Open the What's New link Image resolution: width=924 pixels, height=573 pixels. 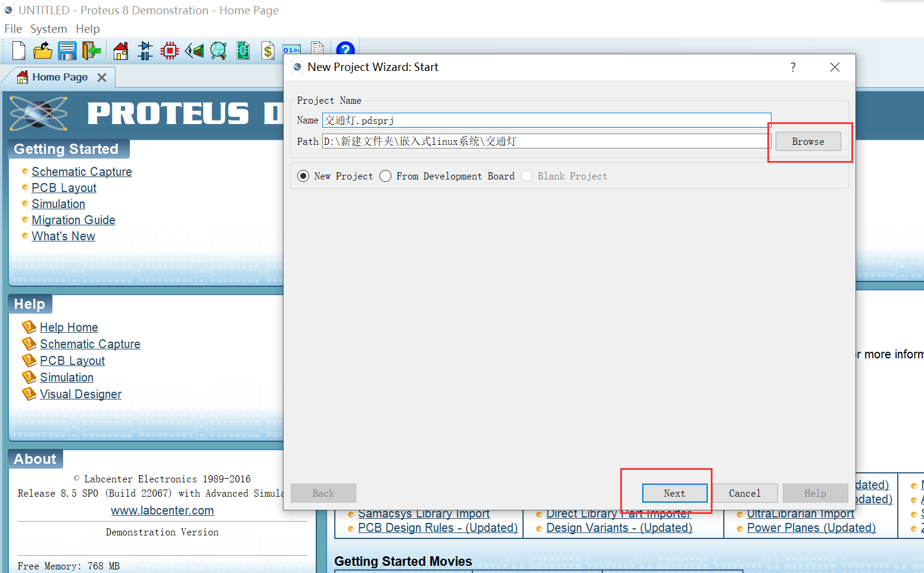[x=63, y=236]
